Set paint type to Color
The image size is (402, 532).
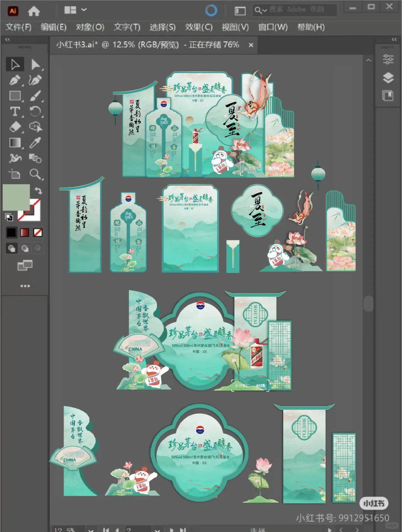click(12, 233)
